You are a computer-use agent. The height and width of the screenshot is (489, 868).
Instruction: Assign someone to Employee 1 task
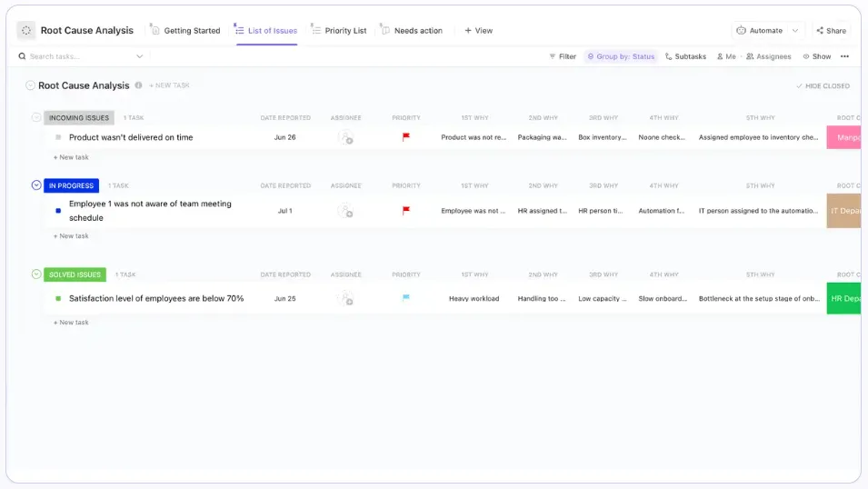[x=345, y=211]
